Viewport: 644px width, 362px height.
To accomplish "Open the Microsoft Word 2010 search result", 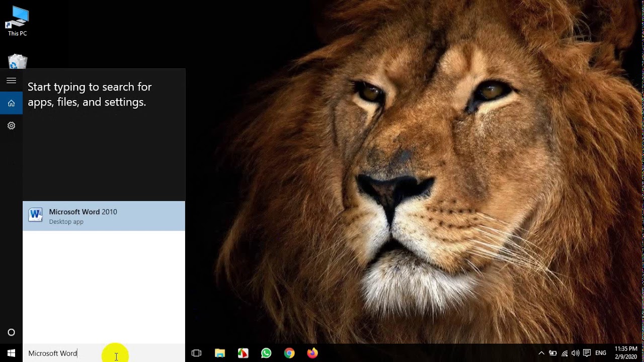I will [x=104, y=216].
